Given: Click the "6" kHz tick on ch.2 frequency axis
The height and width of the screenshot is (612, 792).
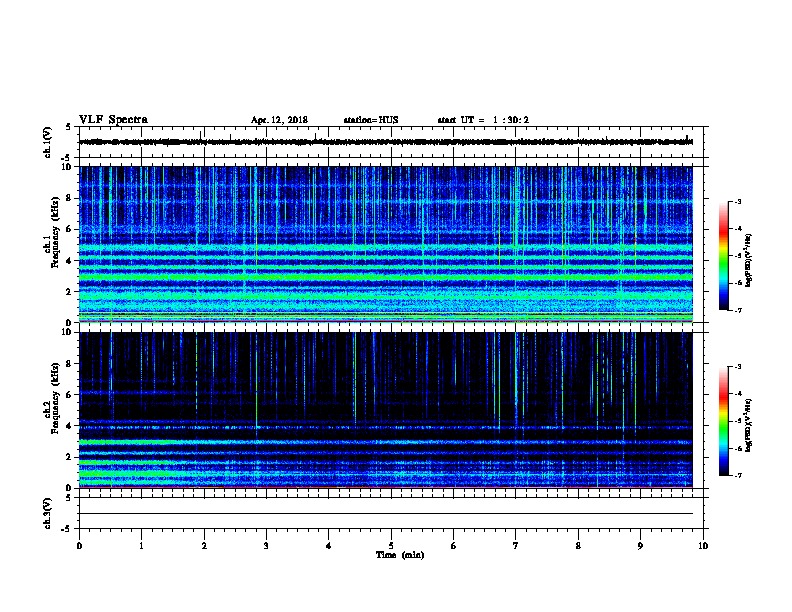Looking at the screenshot, I should (x=69, y=395).
